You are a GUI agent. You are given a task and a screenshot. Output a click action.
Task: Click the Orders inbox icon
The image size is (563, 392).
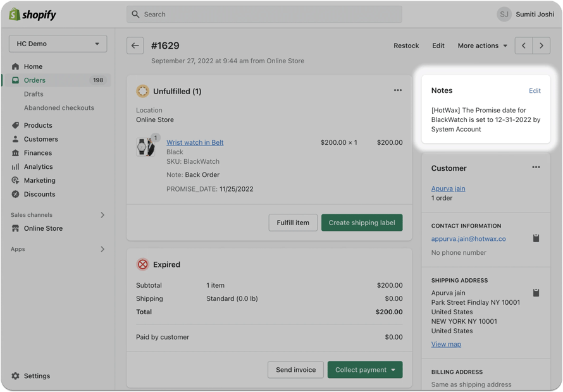click(x=15, y=80)
